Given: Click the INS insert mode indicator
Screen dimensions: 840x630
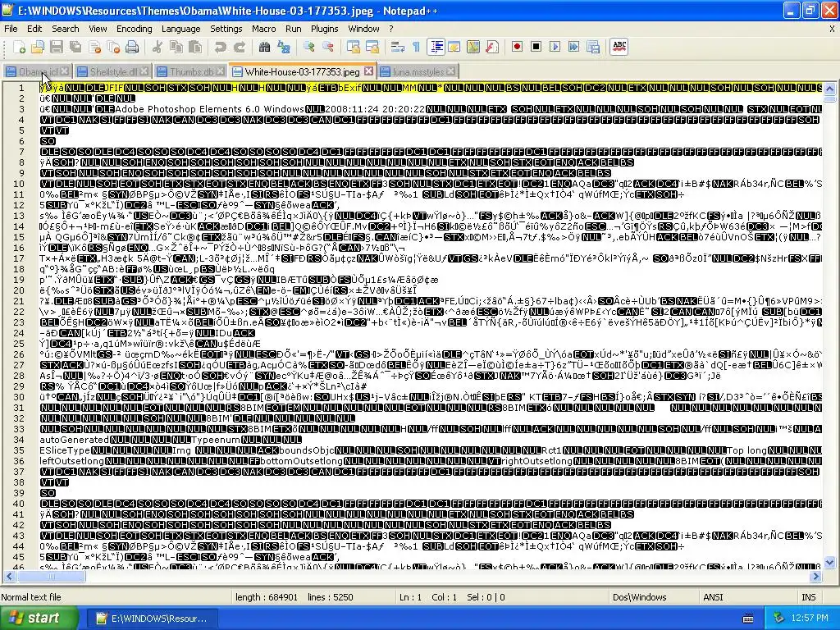Looking at the screenshot, I should pos(808,597).
